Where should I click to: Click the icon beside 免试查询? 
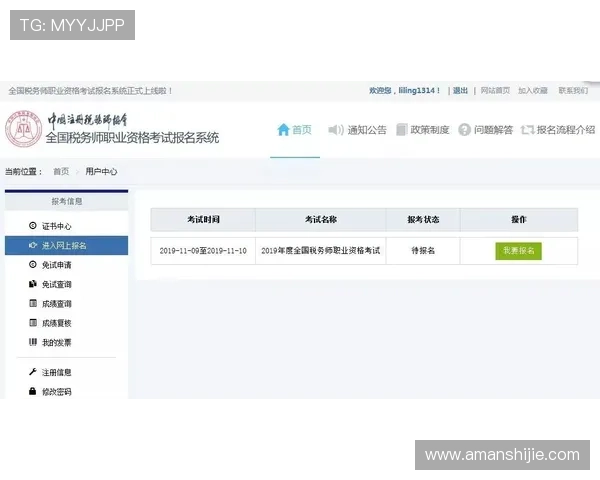pos(33,284)
